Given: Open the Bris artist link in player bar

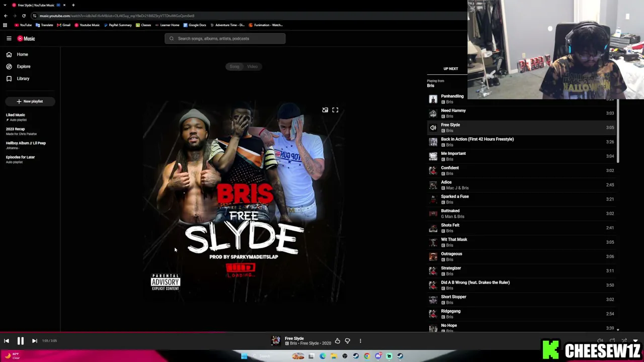Looking at the screenshot, I should coord(293,343).
